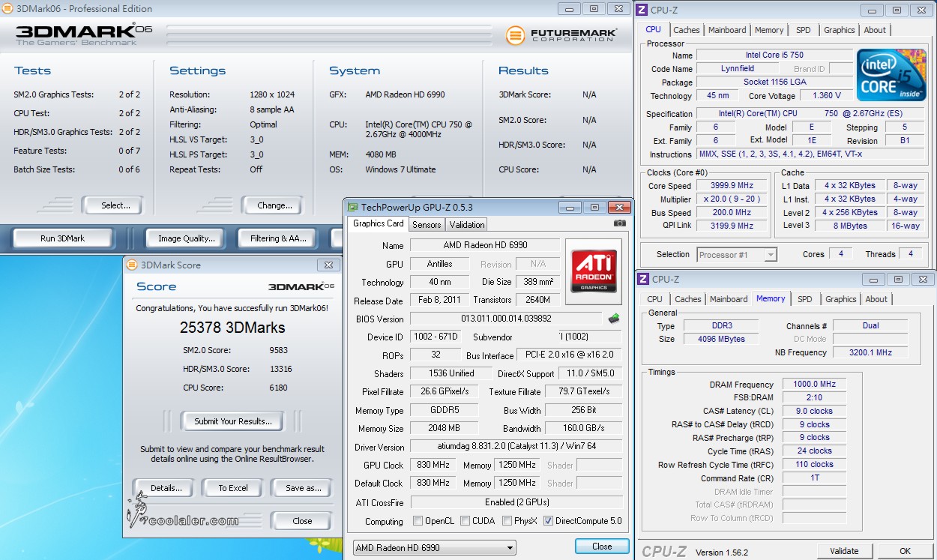Screen dimensions: 937x560
Task: Click the CPU-Z Validate button
Action: [844, 551]
